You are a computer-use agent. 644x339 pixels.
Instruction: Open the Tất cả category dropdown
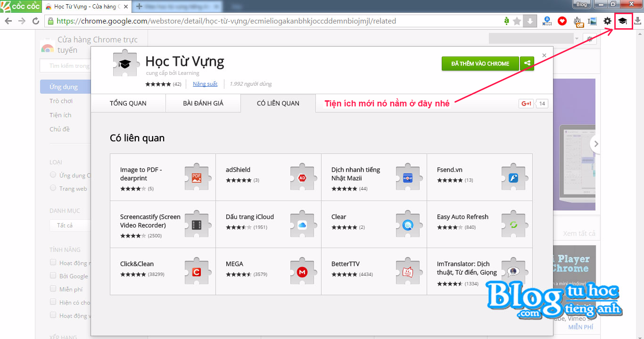click(x=70, y=226)
